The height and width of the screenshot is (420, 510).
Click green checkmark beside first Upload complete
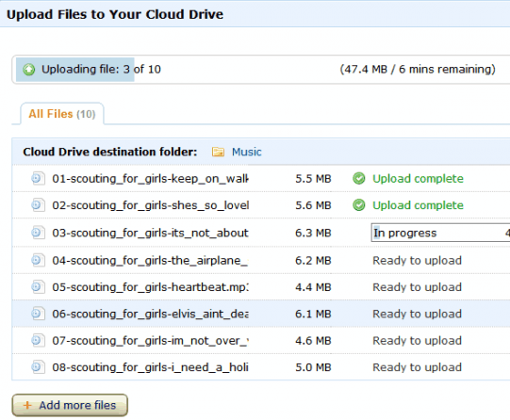359,178
